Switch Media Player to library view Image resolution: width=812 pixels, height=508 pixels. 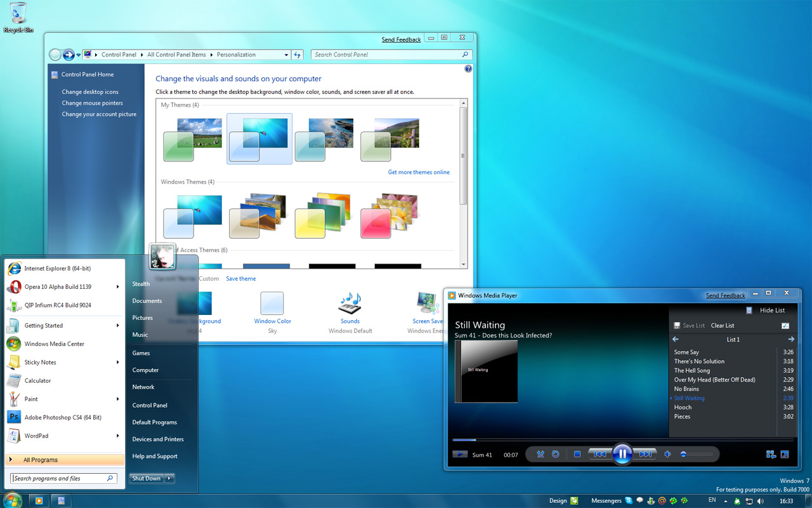coord(771,454)
